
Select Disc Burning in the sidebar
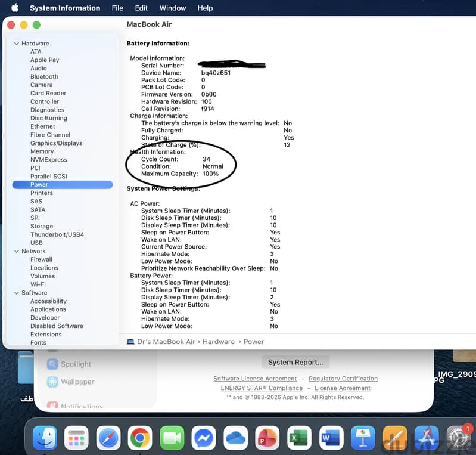[49, 118]
